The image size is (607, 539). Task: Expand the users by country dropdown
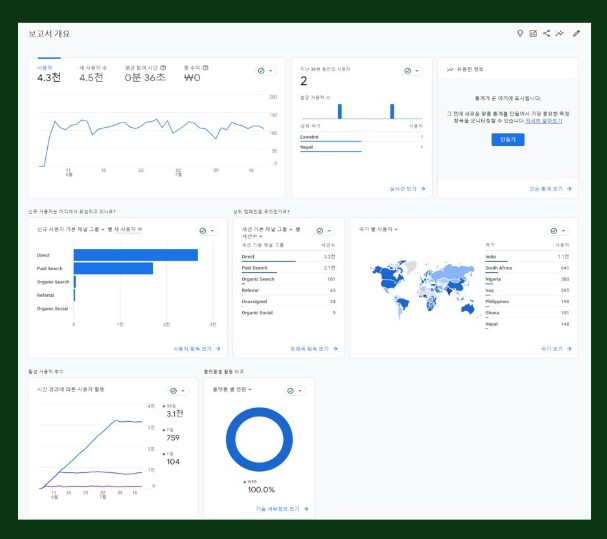click(x=378, y=230)
